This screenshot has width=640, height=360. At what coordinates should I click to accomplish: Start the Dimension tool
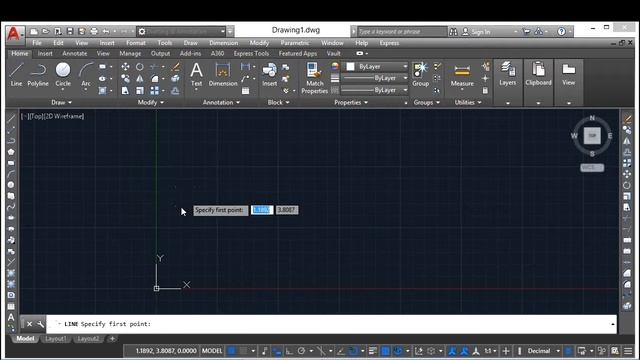pyautogui.click(x=223, y=74)
